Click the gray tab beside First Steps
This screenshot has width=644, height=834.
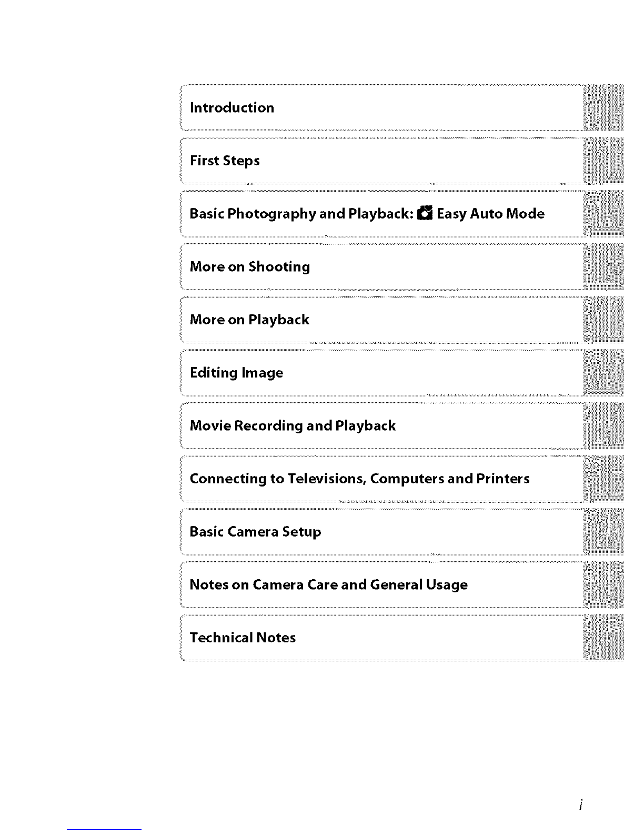[x=603, y=161]
